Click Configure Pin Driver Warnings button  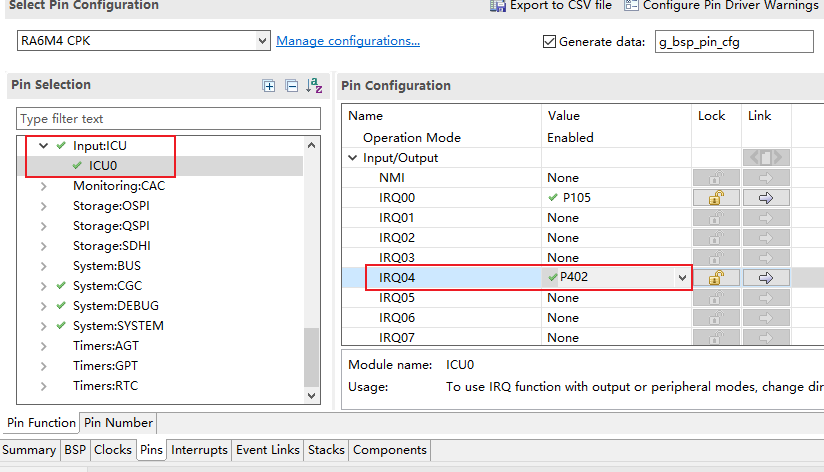(720, 6)
